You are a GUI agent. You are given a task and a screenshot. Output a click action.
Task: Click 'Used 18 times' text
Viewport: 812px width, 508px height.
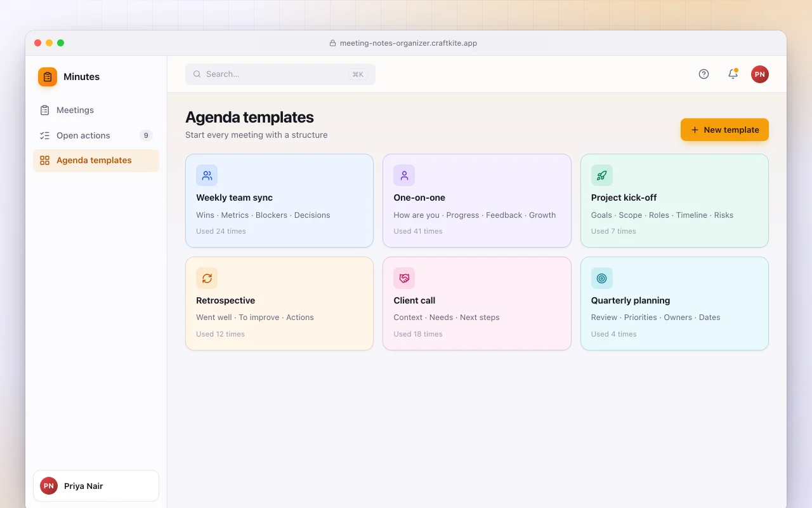[418, 334]
